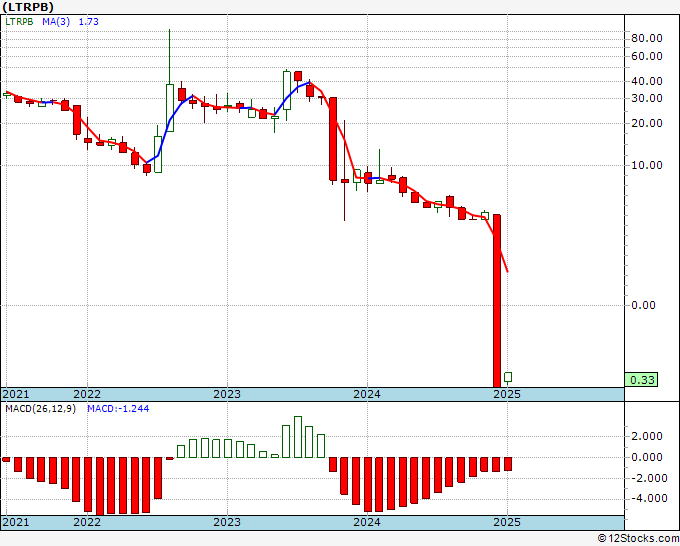This screenshot has height=546, width=680.
Task: Select 2022 on the MACD panel time axis
Action: coord(87,522)
